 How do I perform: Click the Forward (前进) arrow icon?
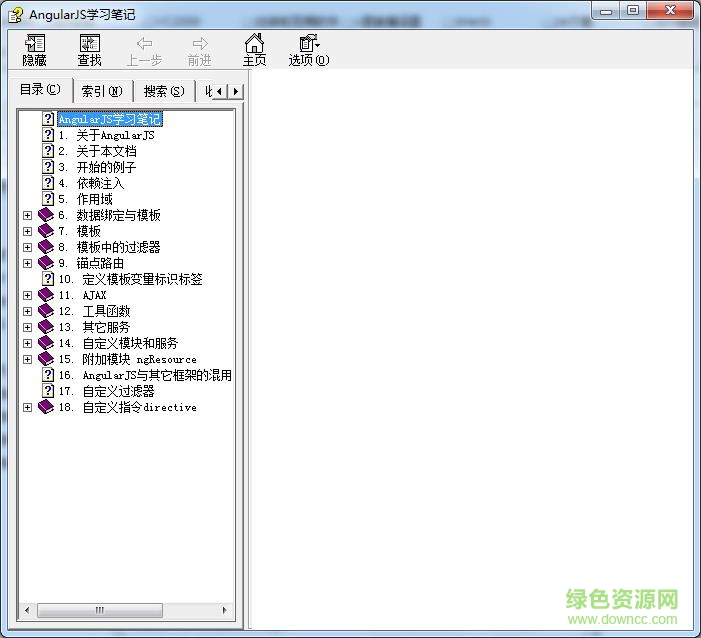tap(200, 43)
